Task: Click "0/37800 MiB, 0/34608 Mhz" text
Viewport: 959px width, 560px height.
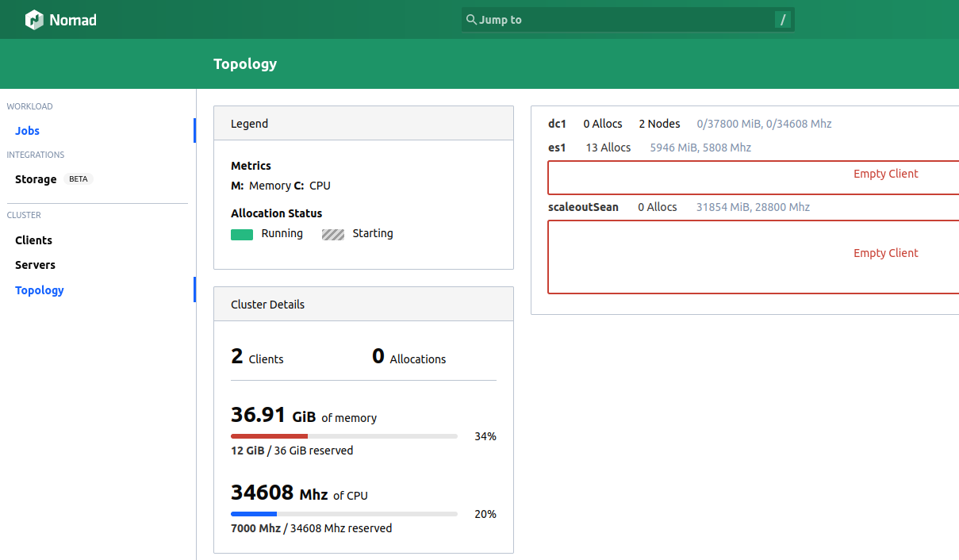Action: point(764,124)
